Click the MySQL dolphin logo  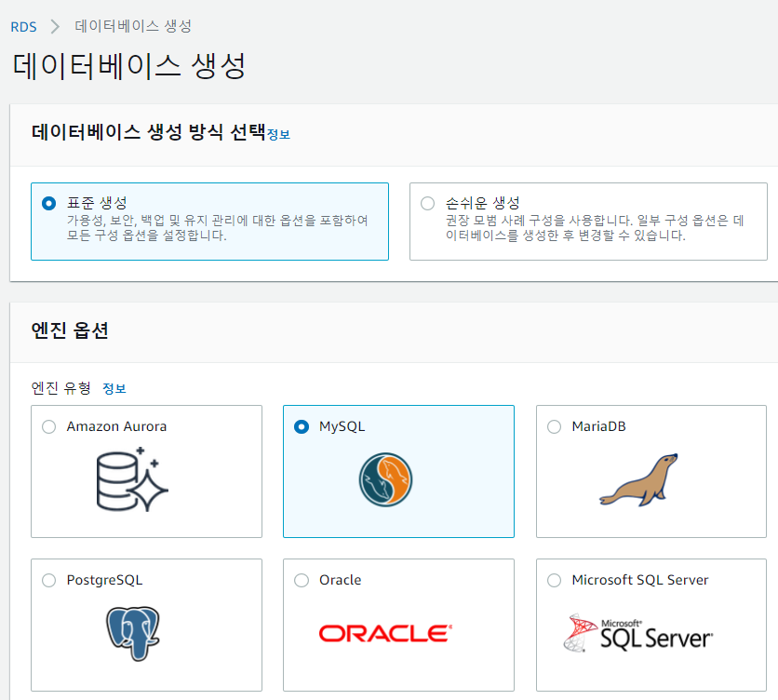385,479
